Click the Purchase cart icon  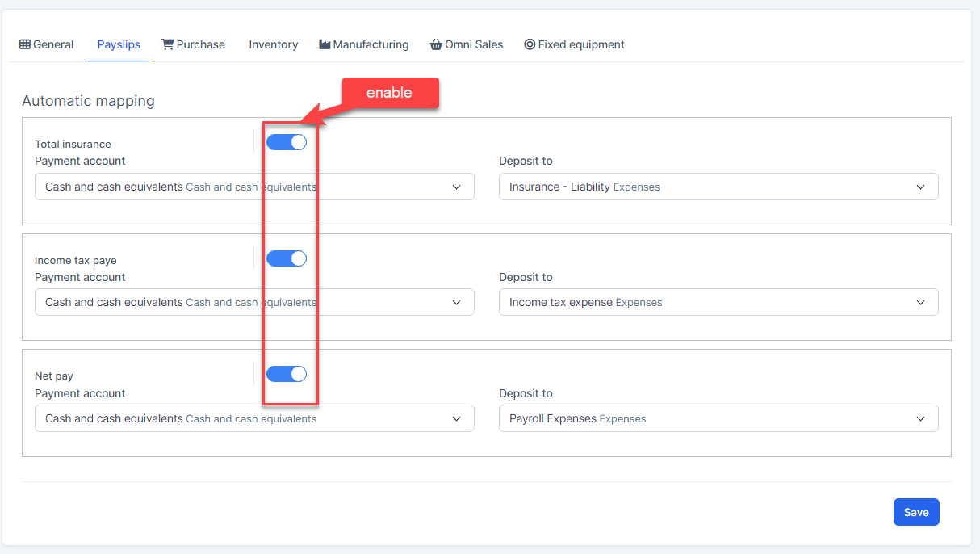(168, 44)
